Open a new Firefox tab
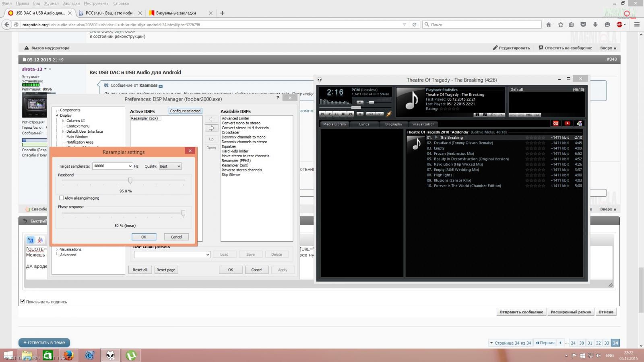 click(x=222, y=13)
